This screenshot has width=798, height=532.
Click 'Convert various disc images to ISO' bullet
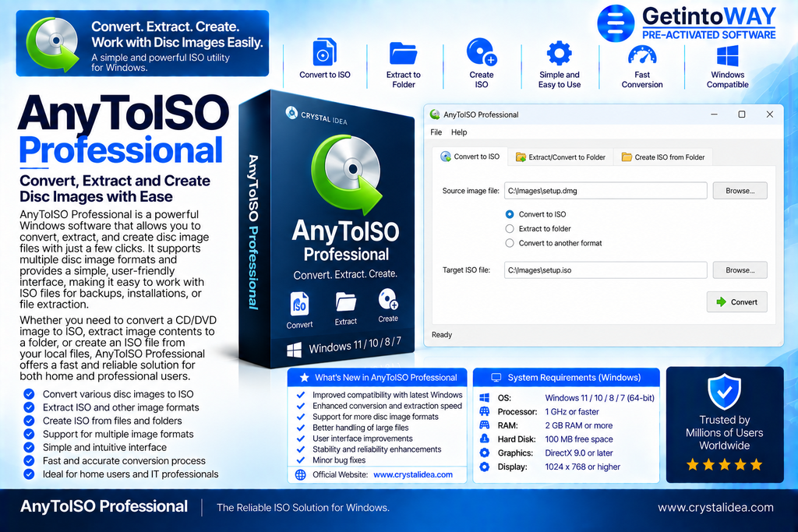[x=118, y=394]
